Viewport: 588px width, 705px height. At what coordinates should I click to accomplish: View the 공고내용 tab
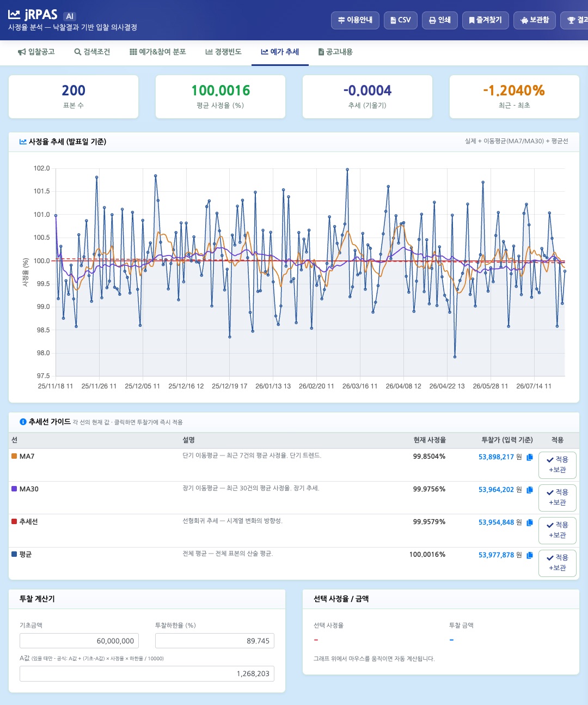point(335,52)
